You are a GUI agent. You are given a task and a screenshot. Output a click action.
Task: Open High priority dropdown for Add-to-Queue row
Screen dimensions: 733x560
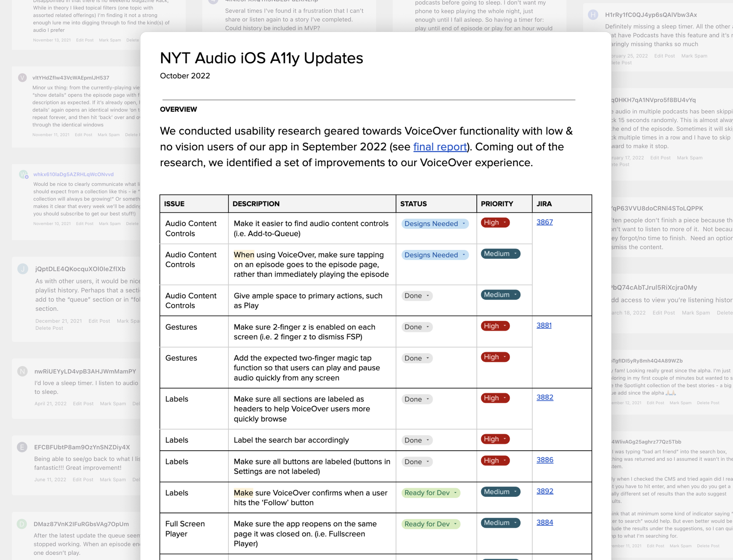(495, 222)
